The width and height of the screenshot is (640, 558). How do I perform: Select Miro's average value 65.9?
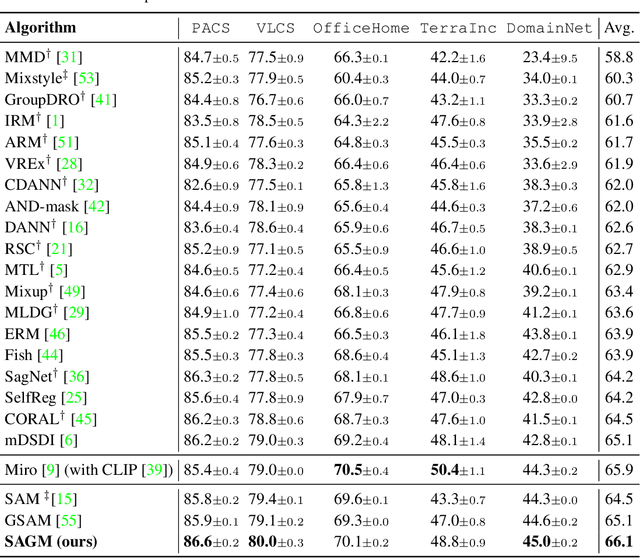pos(619,470)
